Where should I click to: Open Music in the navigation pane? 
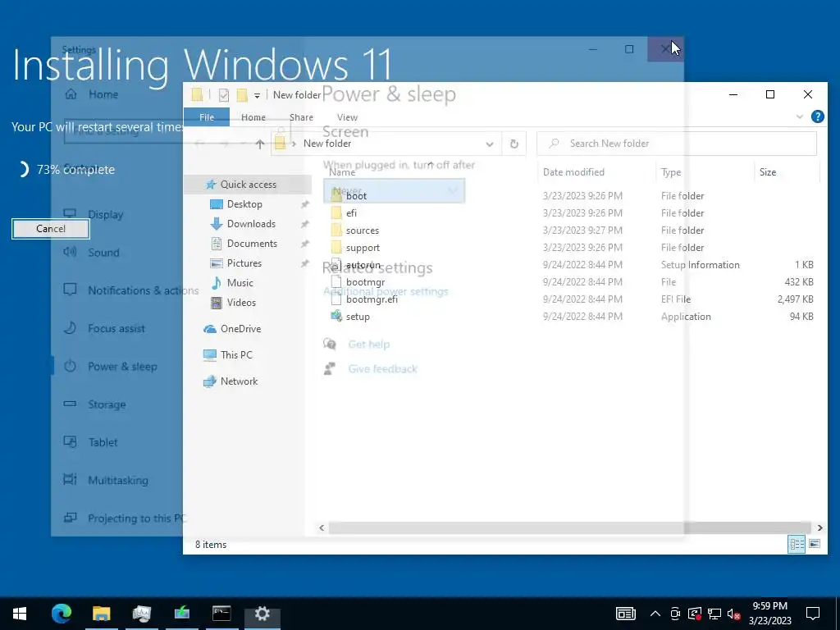click(x=240, y=283)
